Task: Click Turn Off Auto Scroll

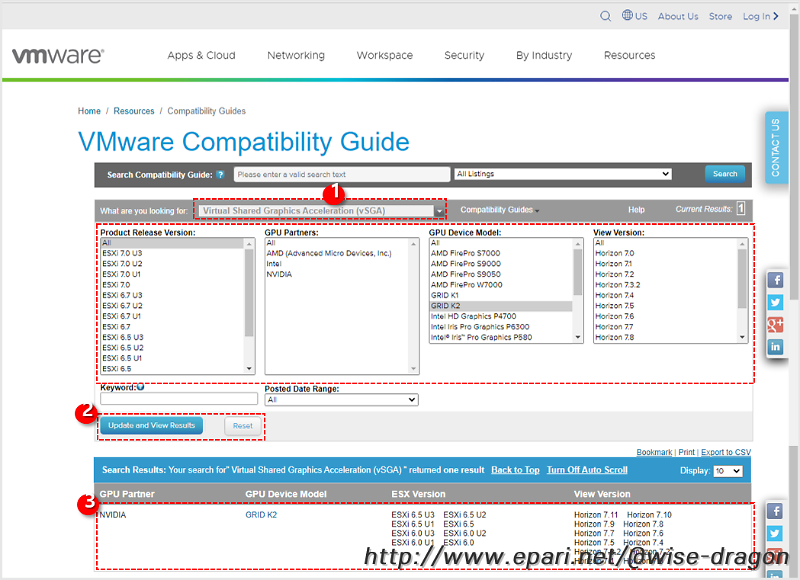Action: click(587, 470)
